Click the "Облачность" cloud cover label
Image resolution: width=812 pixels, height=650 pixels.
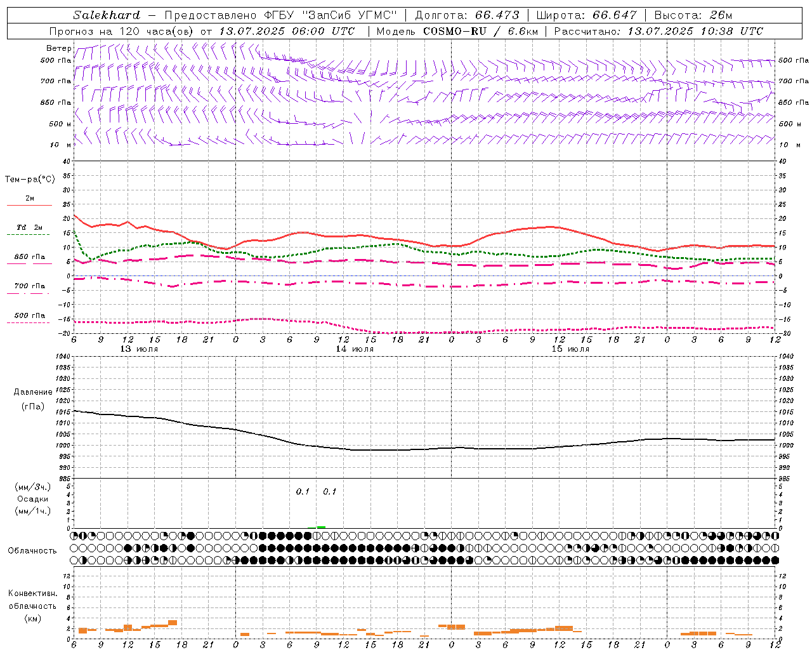point(32,551)
